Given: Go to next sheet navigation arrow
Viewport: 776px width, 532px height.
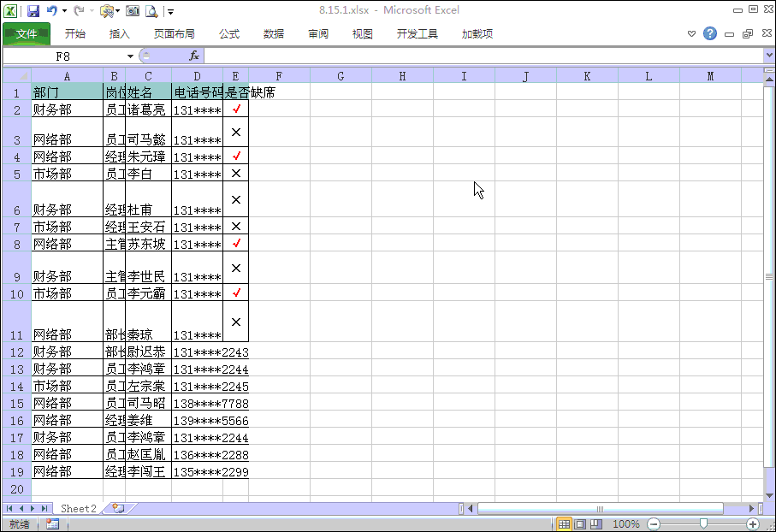Looking at the screenshot, I should click(33, 508).
